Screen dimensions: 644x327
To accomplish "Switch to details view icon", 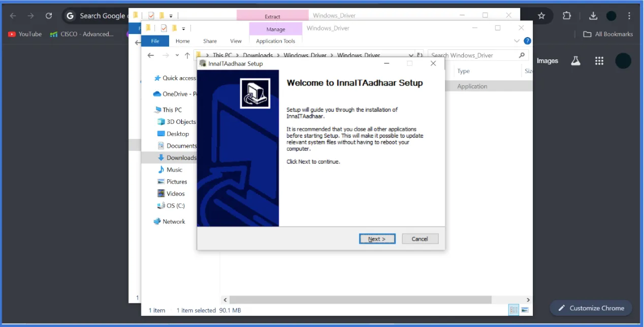I will 514,310.
